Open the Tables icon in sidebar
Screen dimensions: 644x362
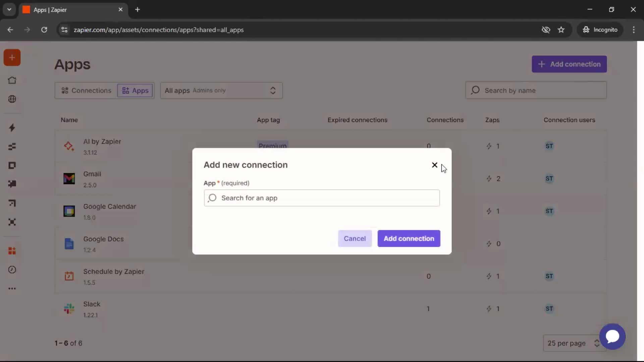tap(12, 146)
